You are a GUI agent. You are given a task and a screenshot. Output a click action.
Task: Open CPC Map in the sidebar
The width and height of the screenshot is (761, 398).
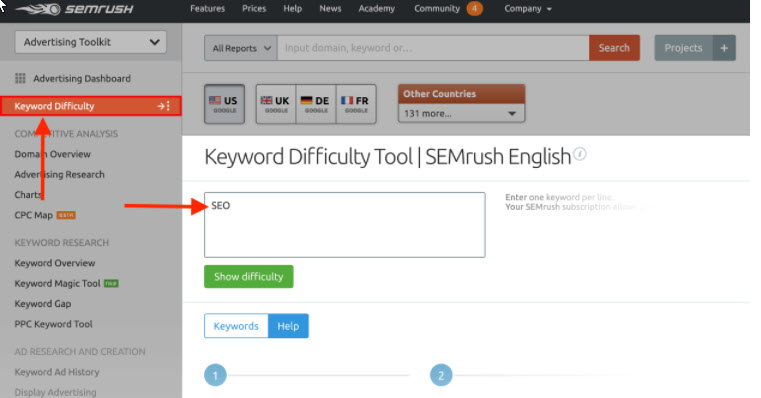point(33,215)
